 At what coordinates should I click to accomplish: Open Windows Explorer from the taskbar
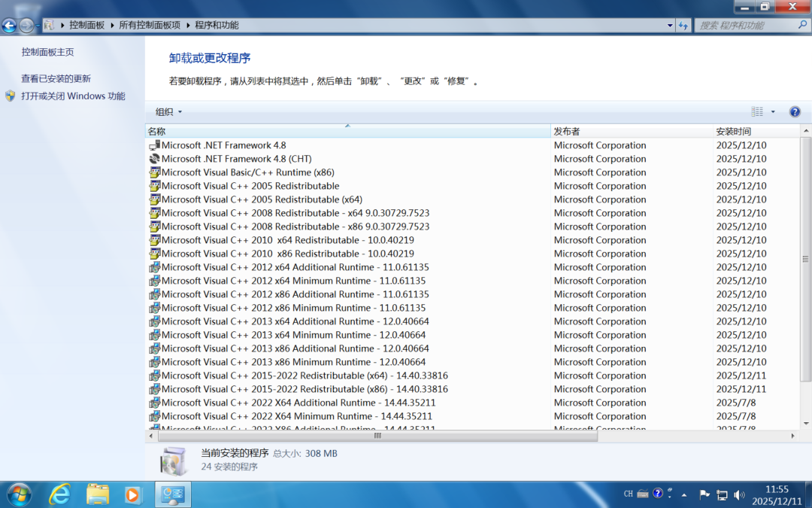97,494
